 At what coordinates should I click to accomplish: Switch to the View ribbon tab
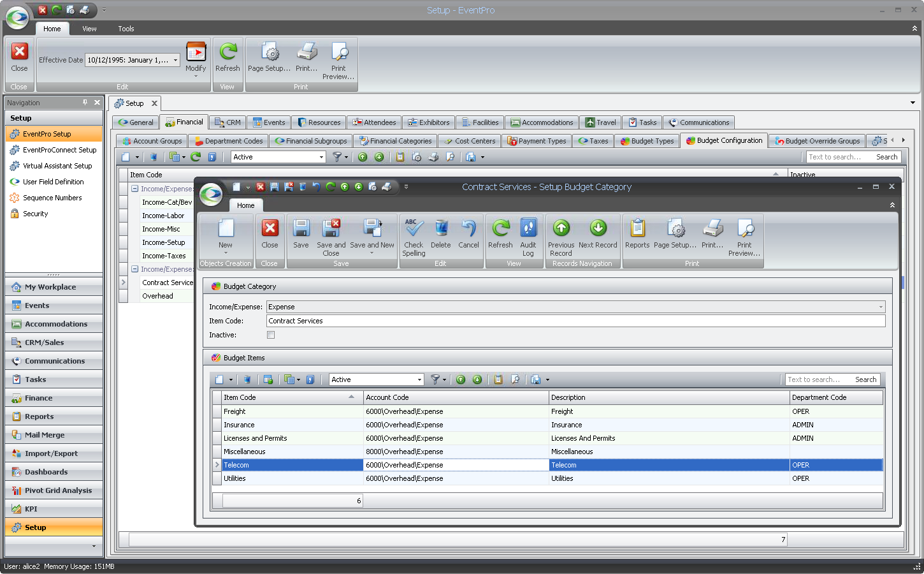pyautogui.click(x=89, y=29)
